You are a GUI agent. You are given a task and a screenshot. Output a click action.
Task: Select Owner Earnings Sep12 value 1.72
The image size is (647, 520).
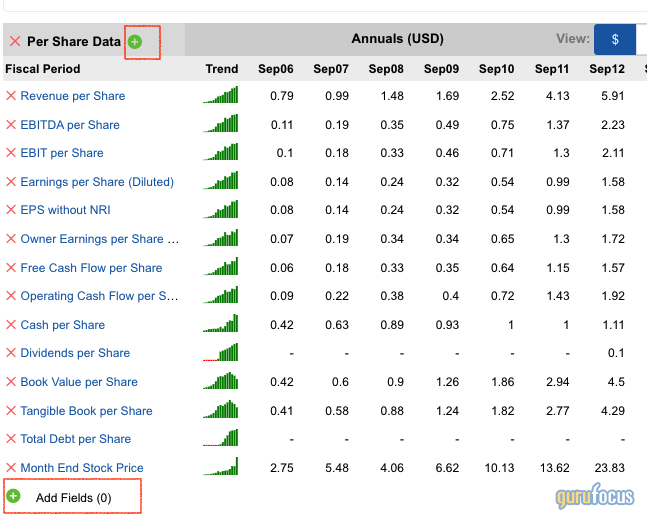click(x=613, y=239)
